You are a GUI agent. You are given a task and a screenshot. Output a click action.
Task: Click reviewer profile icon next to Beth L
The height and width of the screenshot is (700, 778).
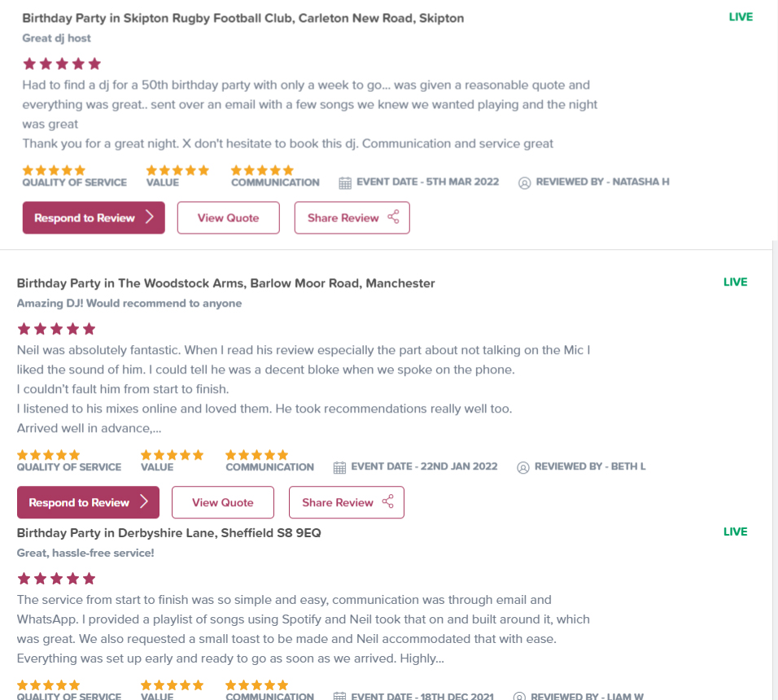(523, 468)
